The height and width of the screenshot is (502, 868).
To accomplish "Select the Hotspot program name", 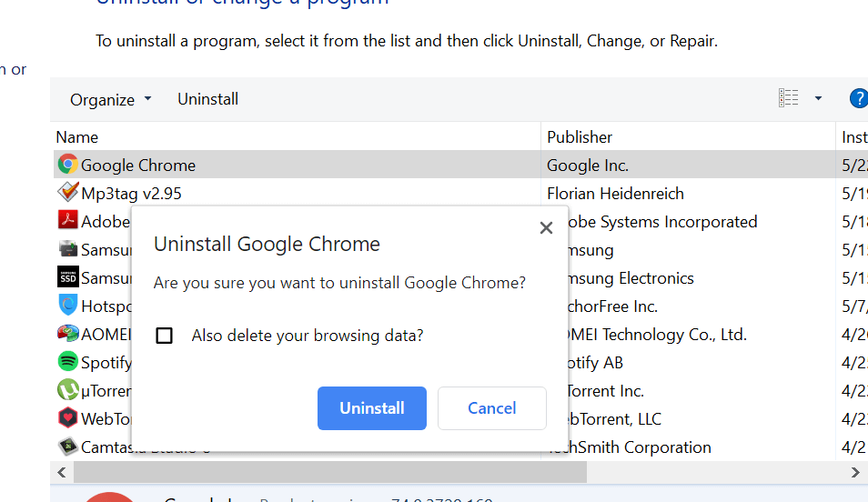I will (x=106, y=306).
